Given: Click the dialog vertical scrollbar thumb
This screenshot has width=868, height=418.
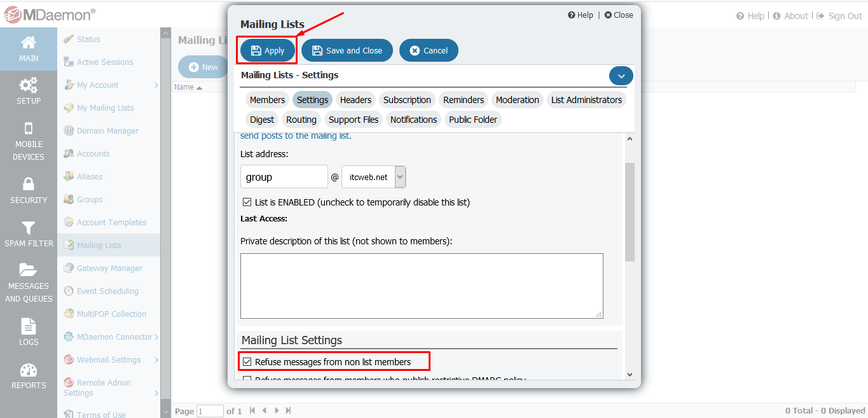Looking at the screenshot, I should pos(630,212).
